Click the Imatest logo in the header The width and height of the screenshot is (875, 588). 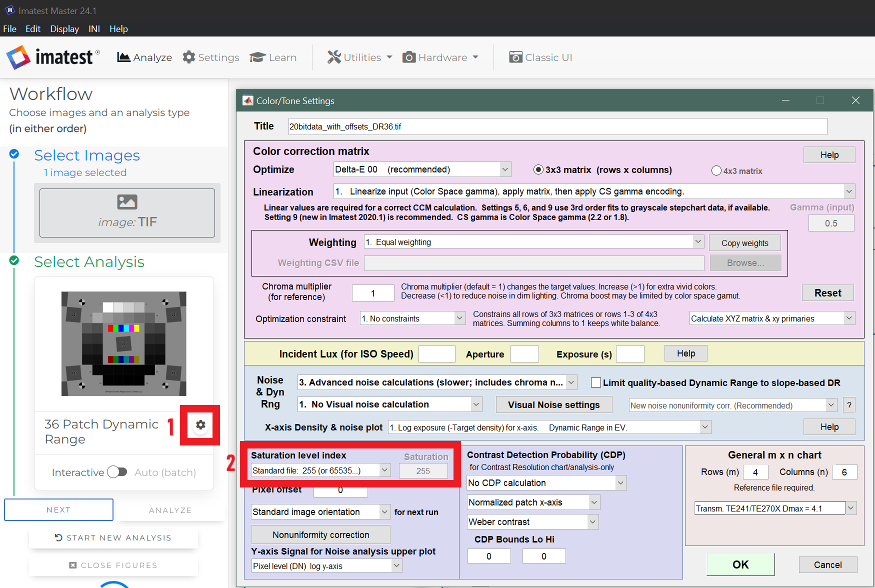pos(53,57)
